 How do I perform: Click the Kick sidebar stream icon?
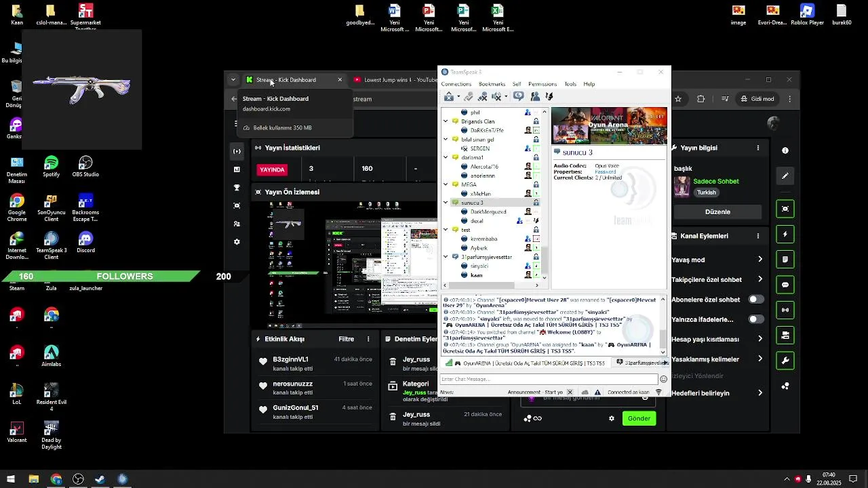coord(237,151)
